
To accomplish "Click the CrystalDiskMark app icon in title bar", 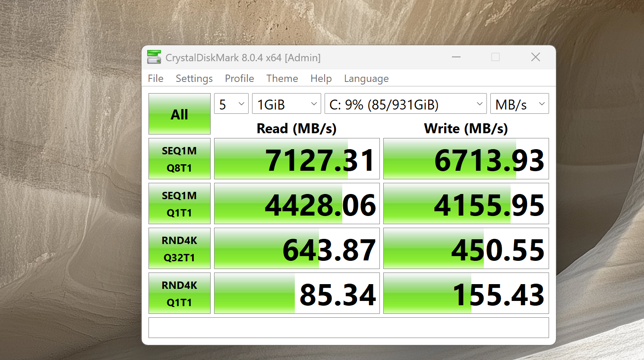I will click(x=154, y=57).
